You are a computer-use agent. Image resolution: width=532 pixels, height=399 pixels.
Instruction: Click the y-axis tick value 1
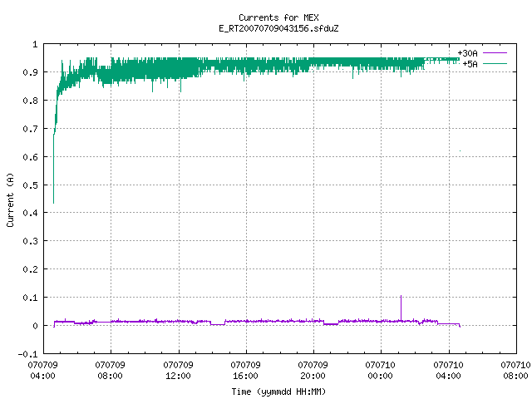35,44
